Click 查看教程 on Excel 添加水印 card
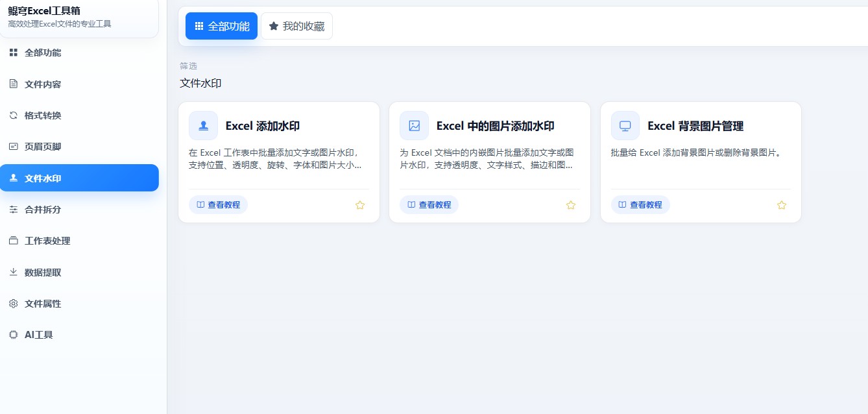 tap(218, 204)
